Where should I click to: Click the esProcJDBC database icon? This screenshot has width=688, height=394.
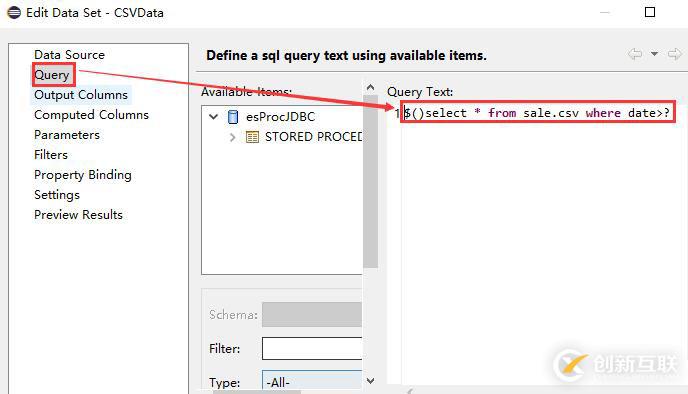233,117
